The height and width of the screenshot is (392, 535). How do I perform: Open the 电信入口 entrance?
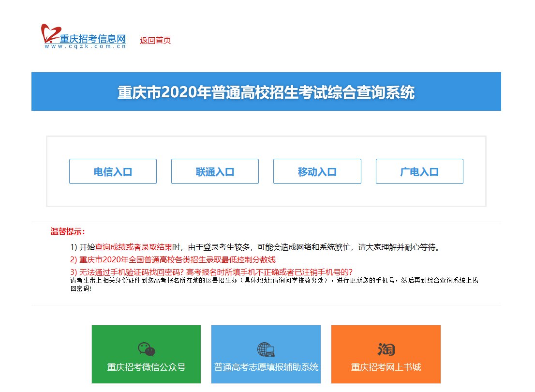tap(113, 171)
